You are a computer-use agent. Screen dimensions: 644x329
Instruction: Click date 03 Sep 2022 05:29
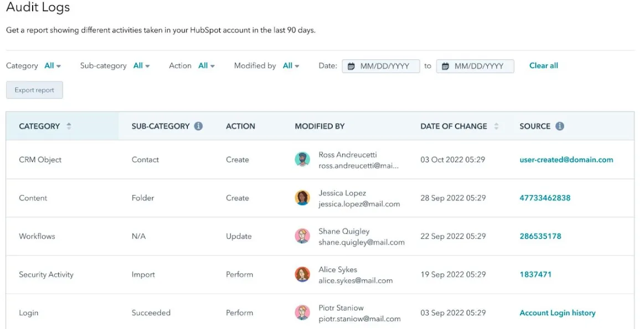pos(452,313)
